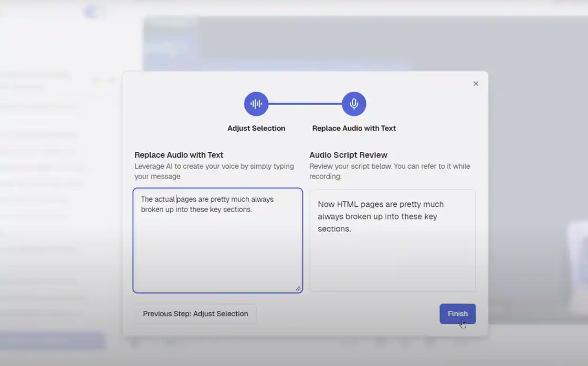Focus the Replace Audio with Text textarea
588x366 pixels.
coord(217,247)
